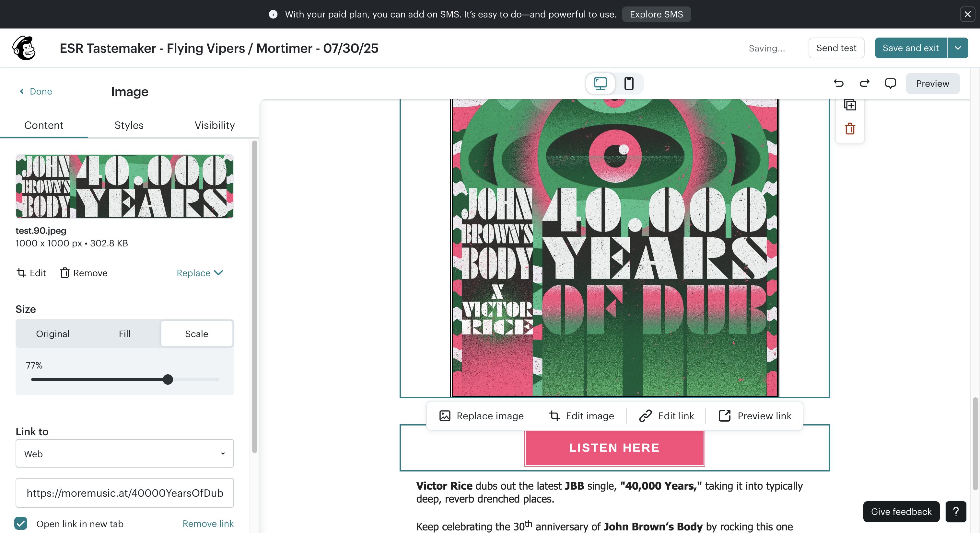Select Scale size option
This screenshot has width=980, height=533.
click(x=196, y=334)
